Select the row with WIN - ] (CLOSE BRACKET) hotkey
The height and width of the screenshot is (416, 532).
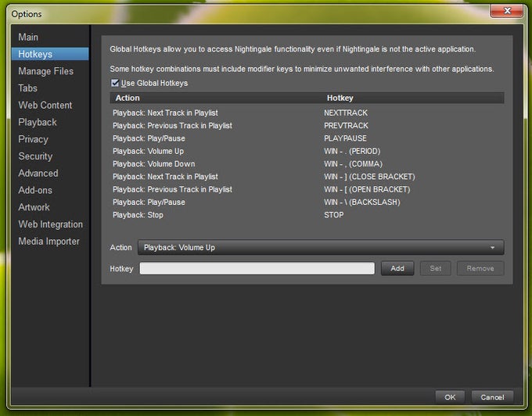[307, 177]
